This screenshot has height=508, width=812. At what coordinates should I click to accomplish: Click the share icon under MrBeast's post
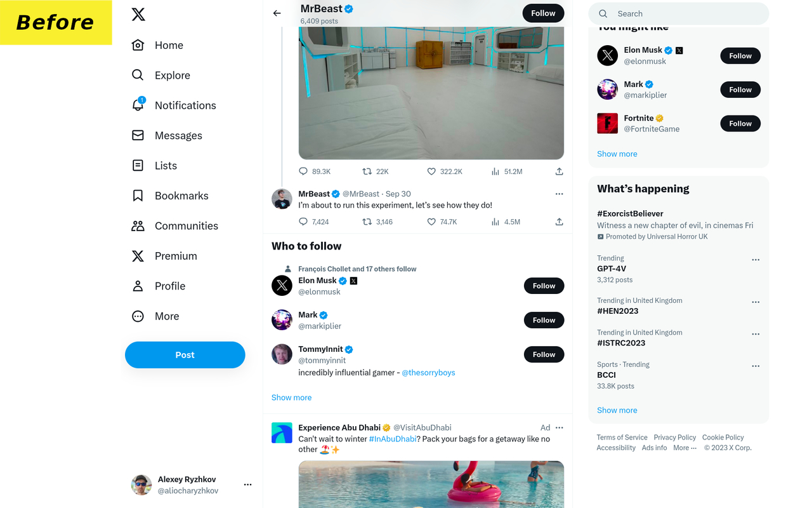(x=559, y=222)
